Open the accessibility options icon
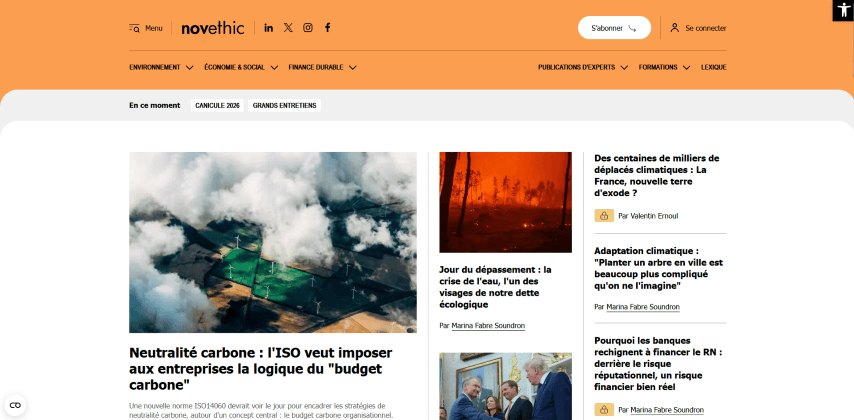Image resolution: width=854 pixels, height=420 pixels. (x=843, y=10)
